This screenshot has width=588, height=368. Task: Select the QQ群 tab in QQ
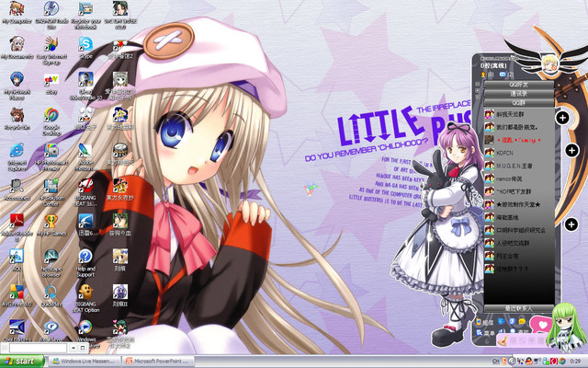518,102
